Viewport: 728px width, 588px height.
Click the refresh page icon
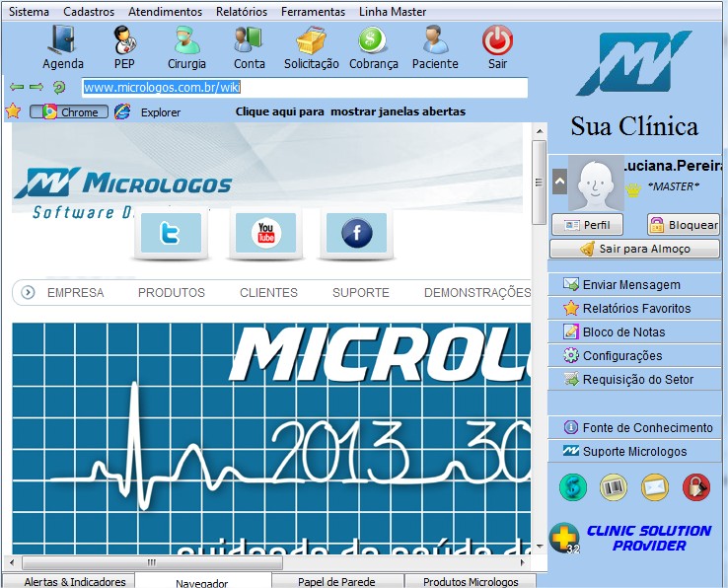59,88
